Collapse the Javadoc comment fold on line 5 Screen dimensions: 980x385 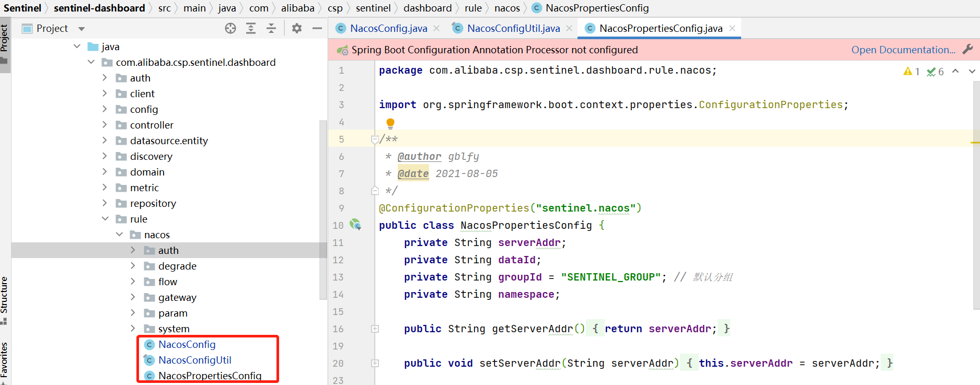[x=375, y=139]
